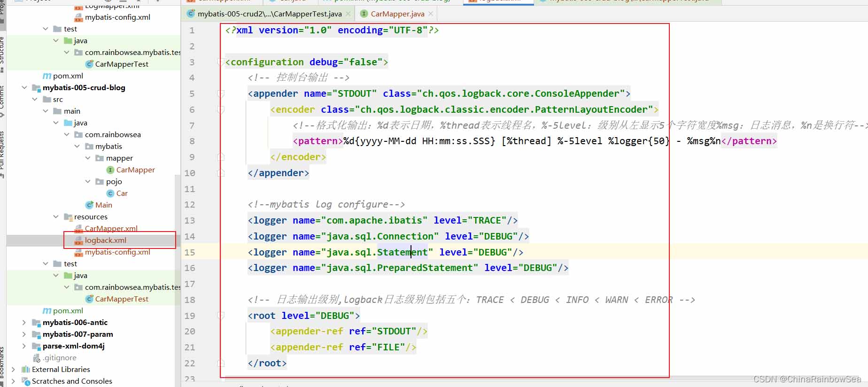Click line number 15 in the gutter
The height and width of the screenshot is (387, 868).
click(190, 253)
